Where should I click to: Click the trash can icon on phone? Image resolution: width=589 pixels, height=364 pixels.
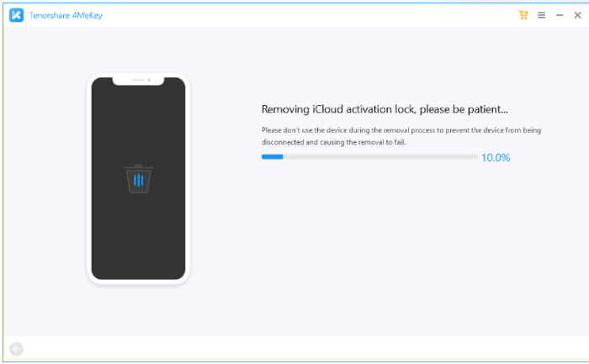[x=139, y=179]
